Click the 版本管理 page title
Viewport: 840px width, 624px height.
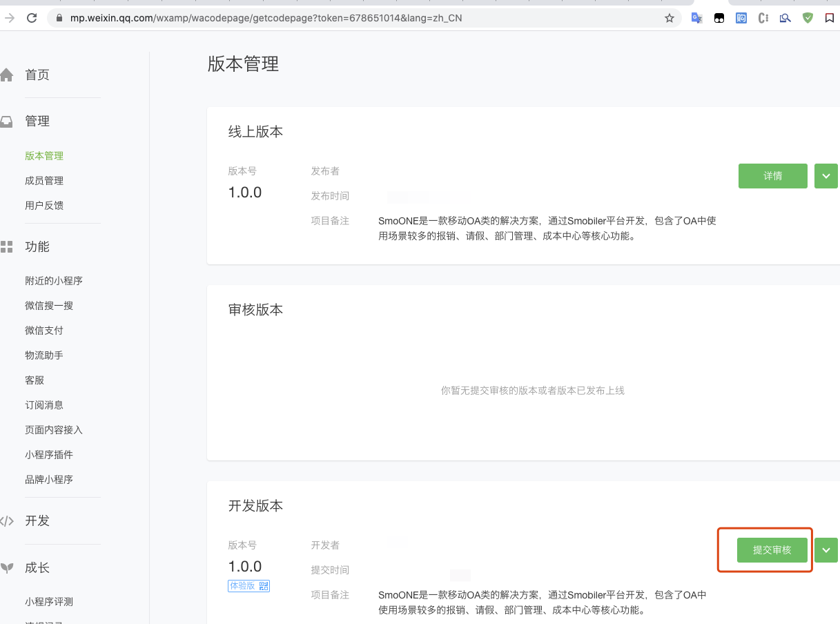pyautogui.click(x=244, y=64)
